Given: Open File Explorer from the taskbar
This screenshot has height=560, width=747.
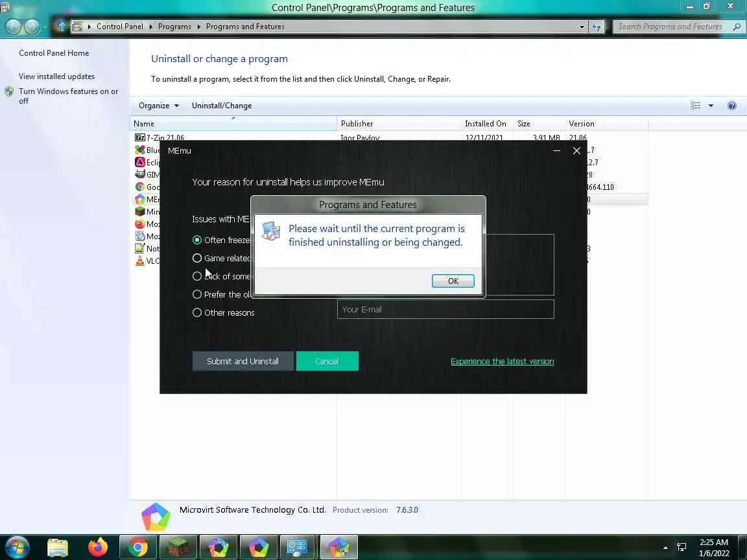Looking at the screenshot, I should [x=58, y=547].
